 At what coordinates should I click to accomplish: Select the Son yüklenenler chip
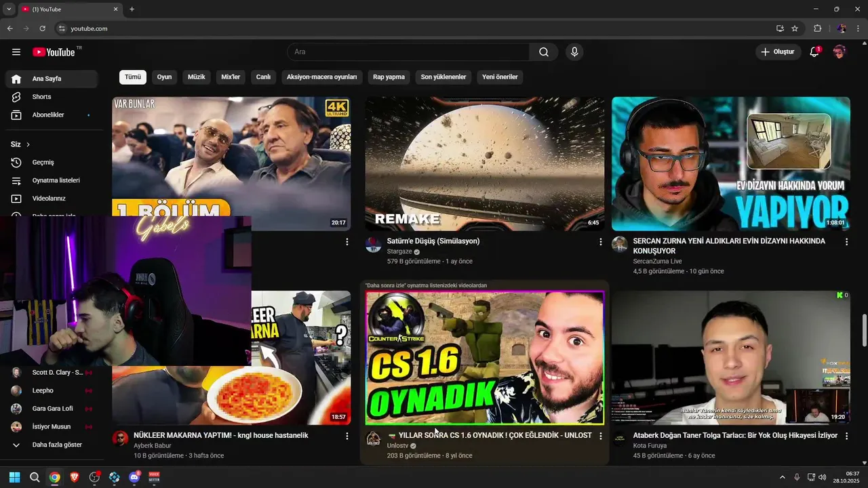click(x=443, y=77)
